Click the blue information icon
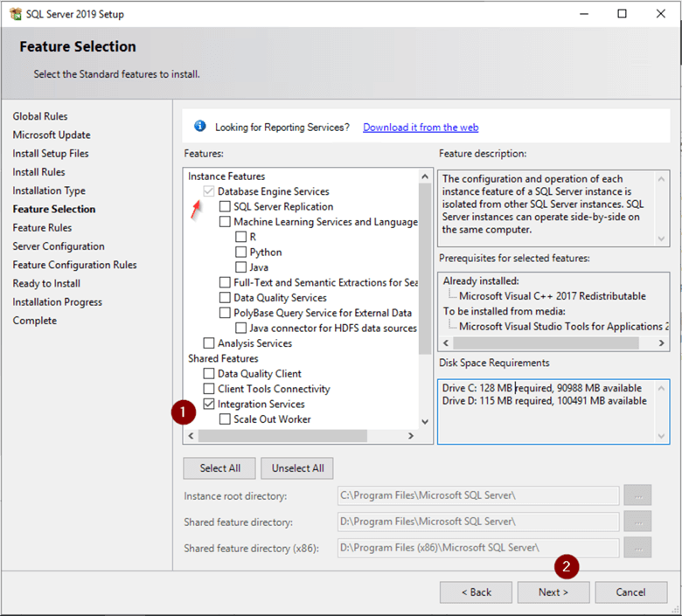 200,127
